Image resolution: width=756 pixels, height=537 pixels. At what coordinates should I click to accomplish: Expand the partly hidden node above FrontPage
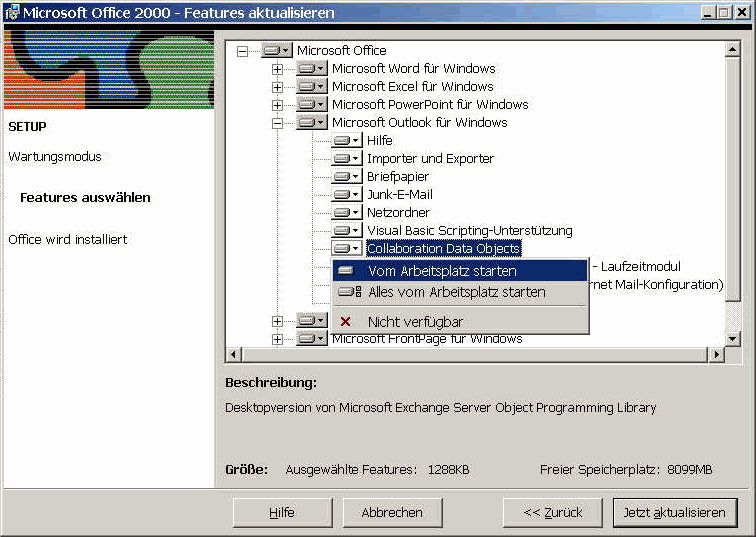tap(277, 321)
